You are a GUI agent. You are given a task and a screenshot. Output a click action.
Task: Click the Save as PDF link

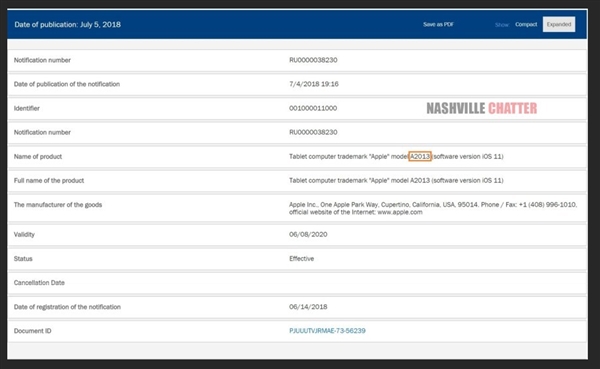pos(438,24)
